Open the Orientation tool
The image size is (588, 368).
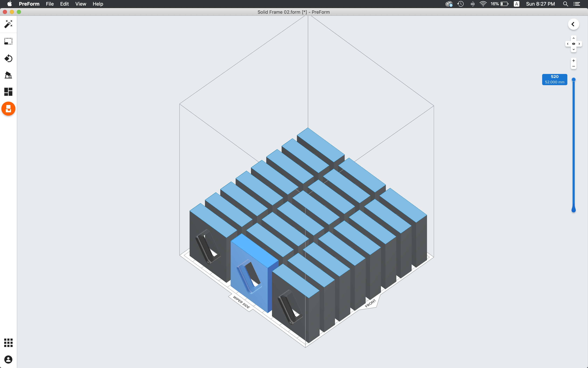click(x=8, y=58)
